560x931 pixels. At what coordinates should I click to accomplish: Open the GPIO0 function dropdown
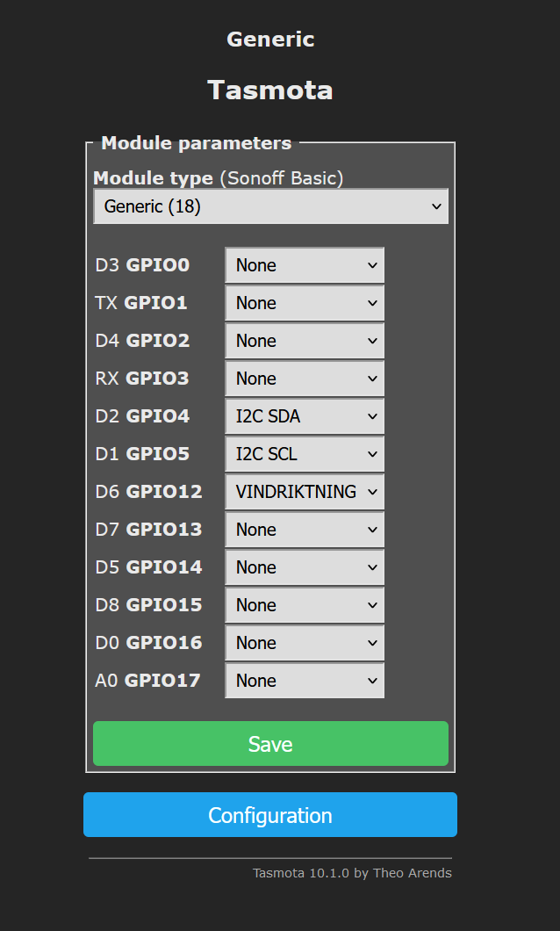pyautogui.click(x=305, y=265)
